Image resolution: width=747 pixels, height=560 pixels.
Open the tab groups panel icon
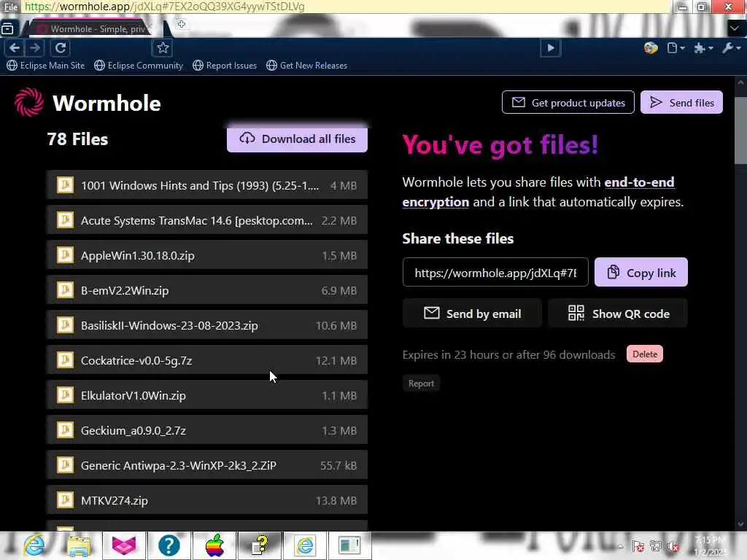point(7,28)
